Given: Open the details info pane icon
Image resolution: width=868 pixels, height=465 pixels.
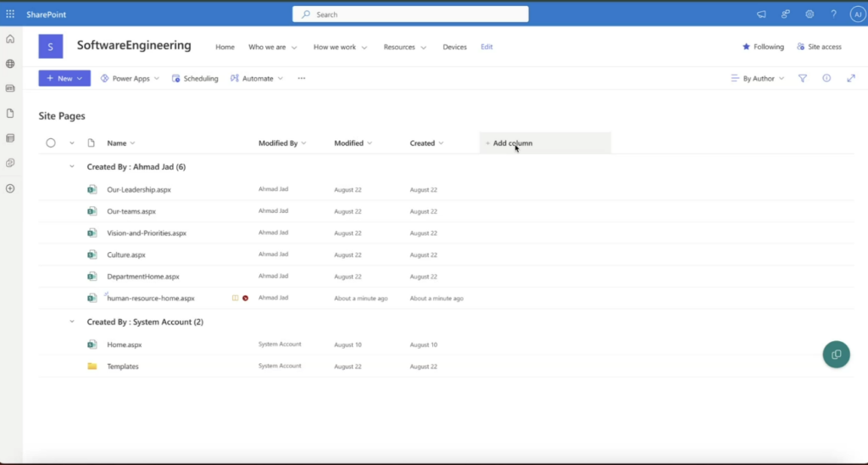Looking at the screenshot, I should pyautogui.click(x=826, y=78).
